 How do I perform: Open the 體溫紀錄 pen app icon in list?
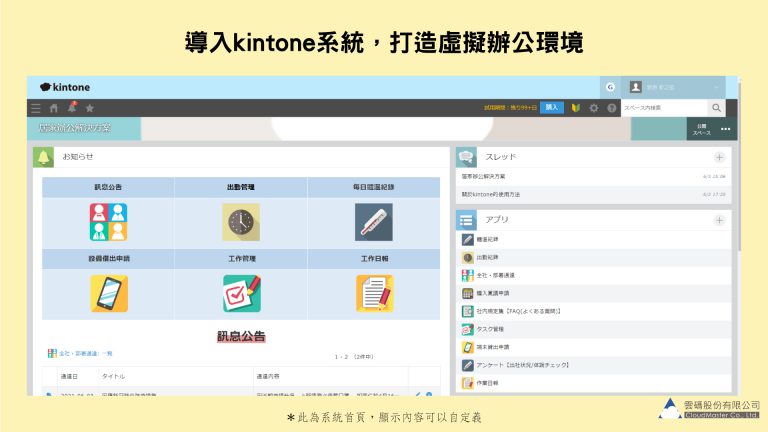pos(468,240)
